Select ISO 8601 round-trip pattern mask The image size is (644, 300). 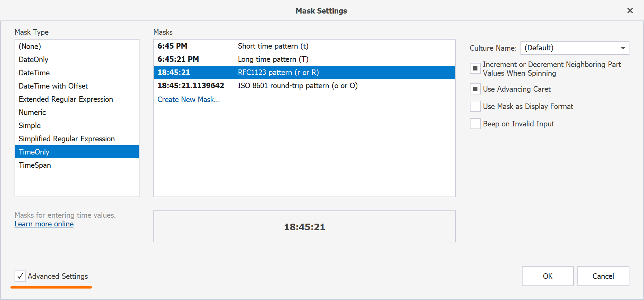pos(297,86)
